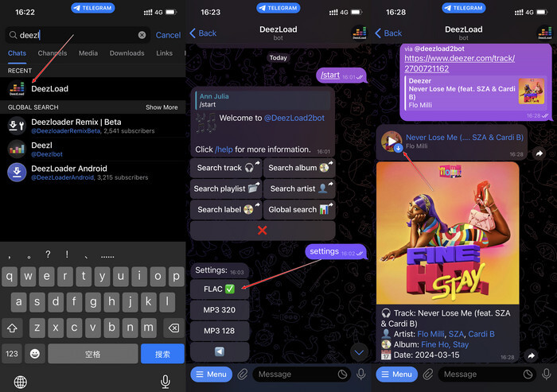This screenshot has width=557, height=392.
Task: Open the Downloads tab
Action: pyautogui.click(x=127, y=53)
